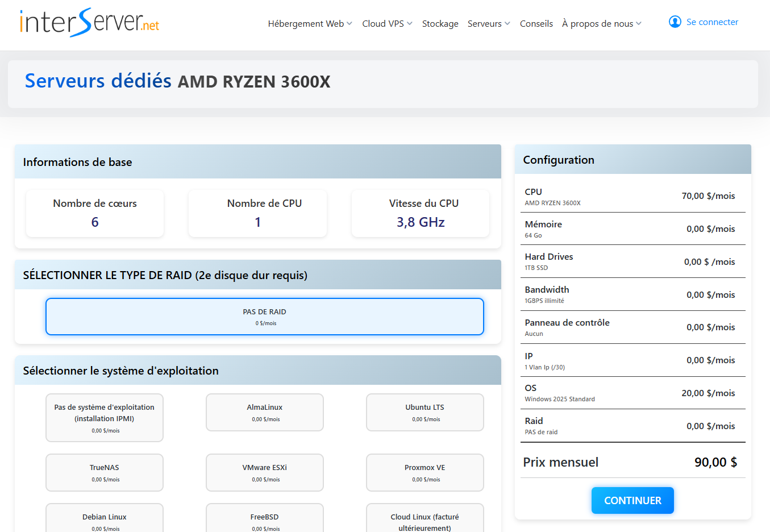Open the Hébergement Web dropdown menu
The width and height of the screenshot is (770, 532).
click(310, 23)
